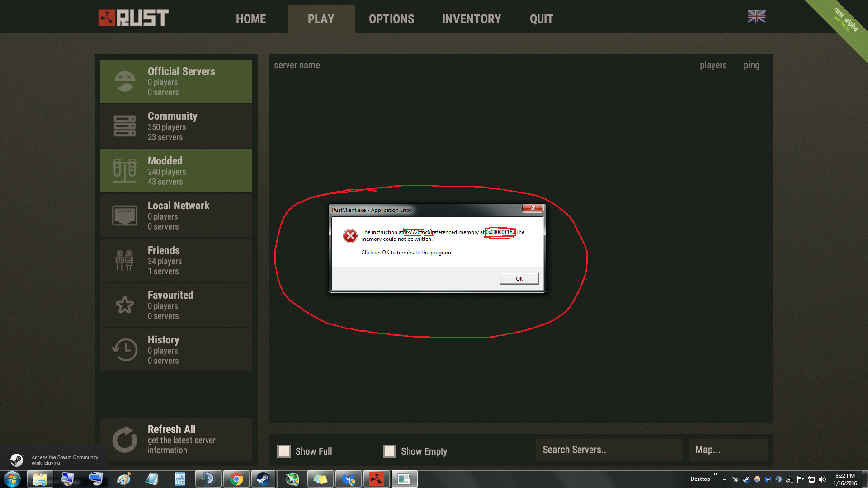Switch to TeamSpeak in the taskbar
The height and width of the screenshot is (488, 868).
pyautogui.click(x=208, y=479)
